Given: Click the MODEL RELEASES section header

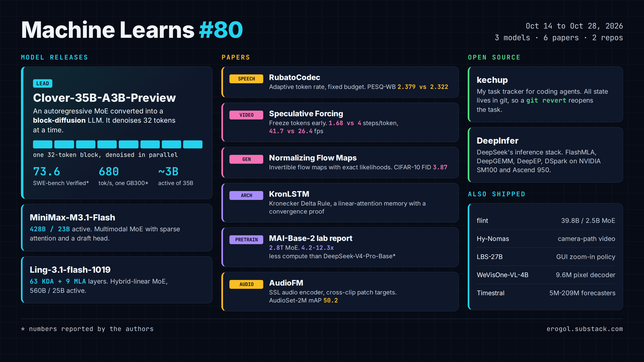Looking at the screenshot, I should [55, 57].
